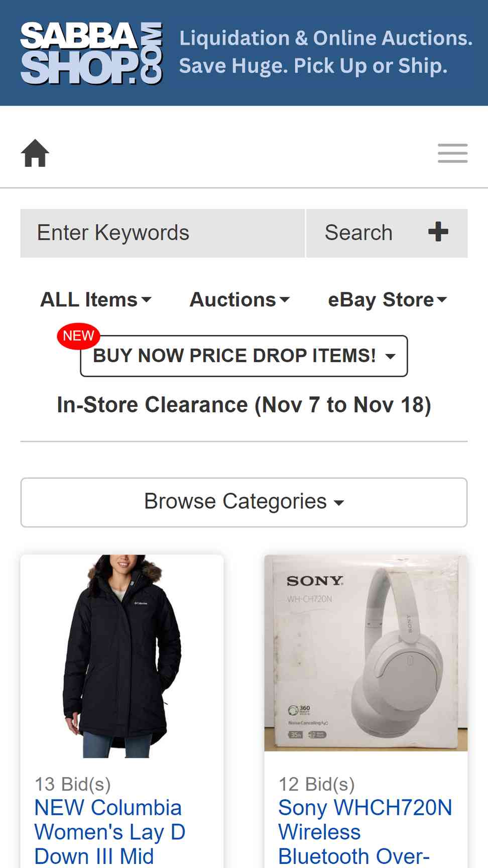Click the SabbaShop.com logo

coord(91,53)
